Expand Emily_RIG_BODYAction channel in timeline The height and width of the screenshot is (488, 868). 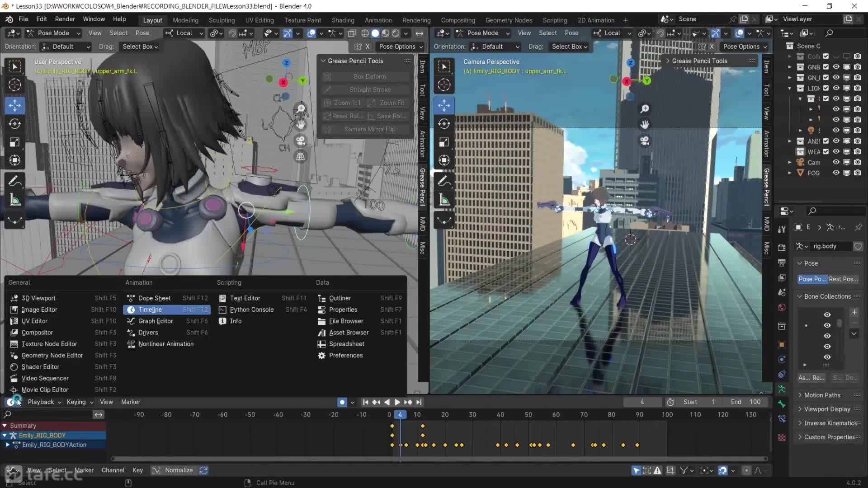pos(8,445)
